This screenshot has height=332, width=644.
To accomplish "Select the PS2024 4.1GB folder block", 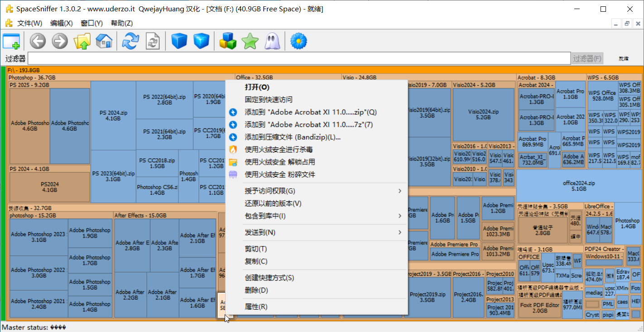I will [50, 187].
